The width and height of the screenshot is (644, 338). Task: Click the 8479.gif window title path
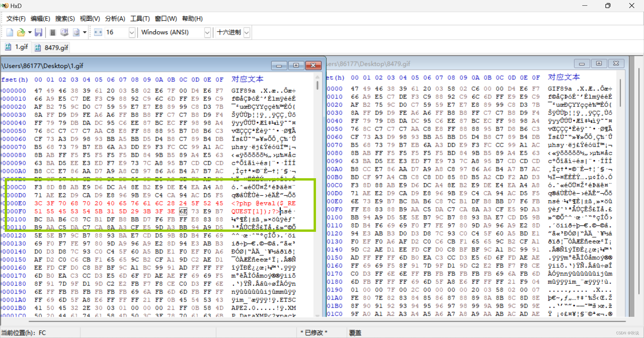[368, 64]
